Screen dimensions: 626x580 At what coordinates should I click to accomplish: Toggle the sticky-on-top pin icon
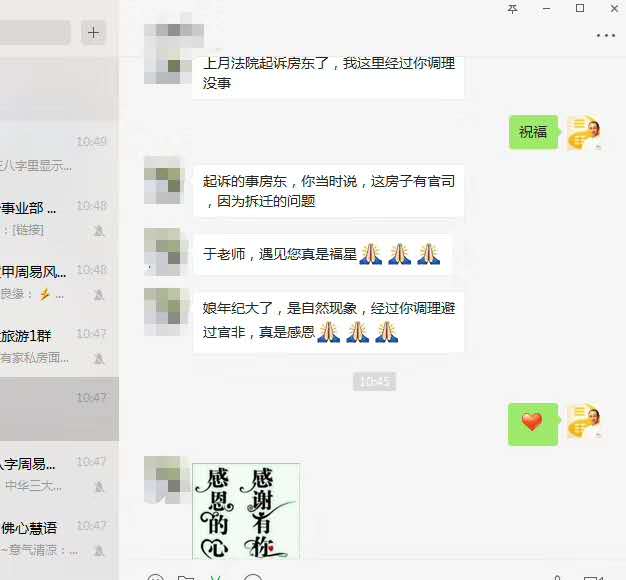[513, 9]
